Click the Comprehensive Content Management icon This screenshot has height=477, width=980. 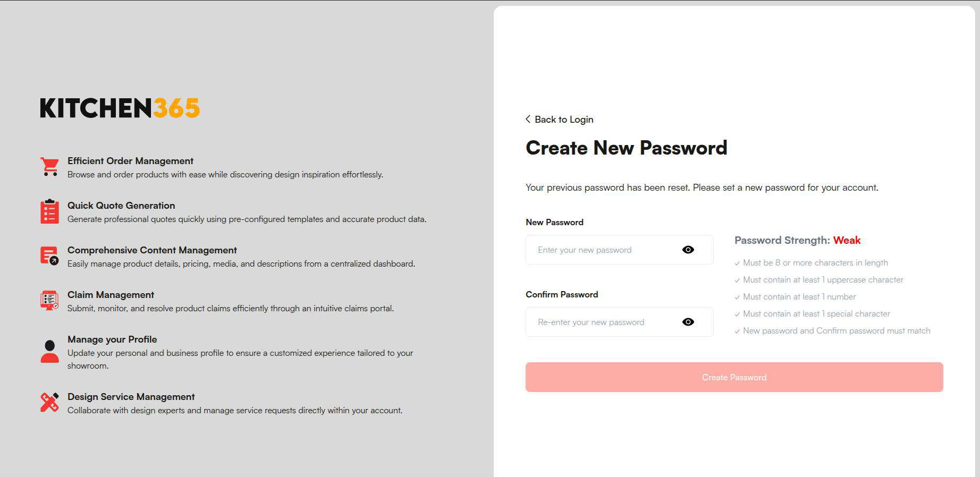[49, 256]
